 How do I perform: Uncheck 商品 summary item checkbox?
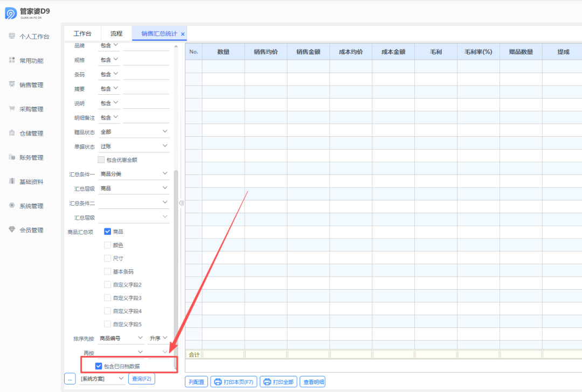(x=108, y=232)
